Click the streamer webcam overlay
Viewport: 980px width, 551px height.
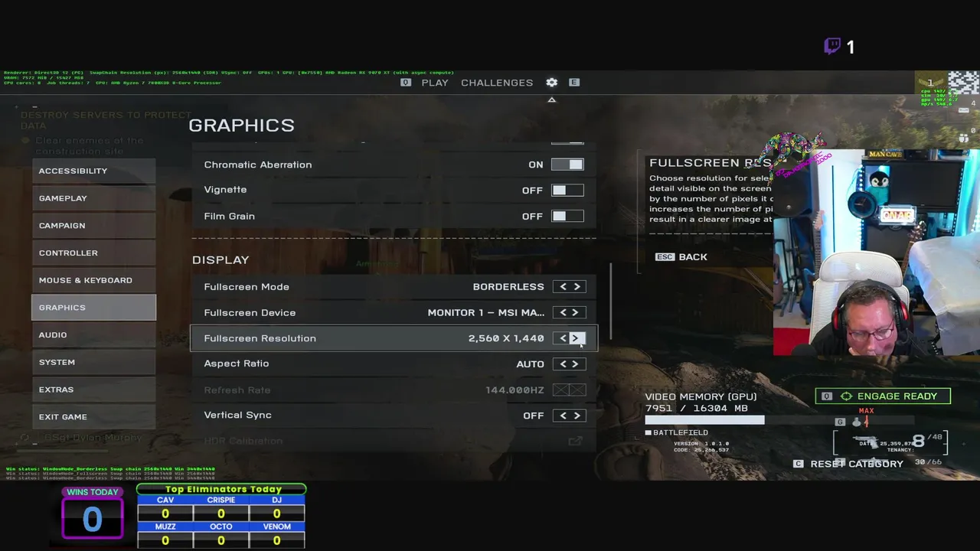pyautogui.click(x=876, y=253)
